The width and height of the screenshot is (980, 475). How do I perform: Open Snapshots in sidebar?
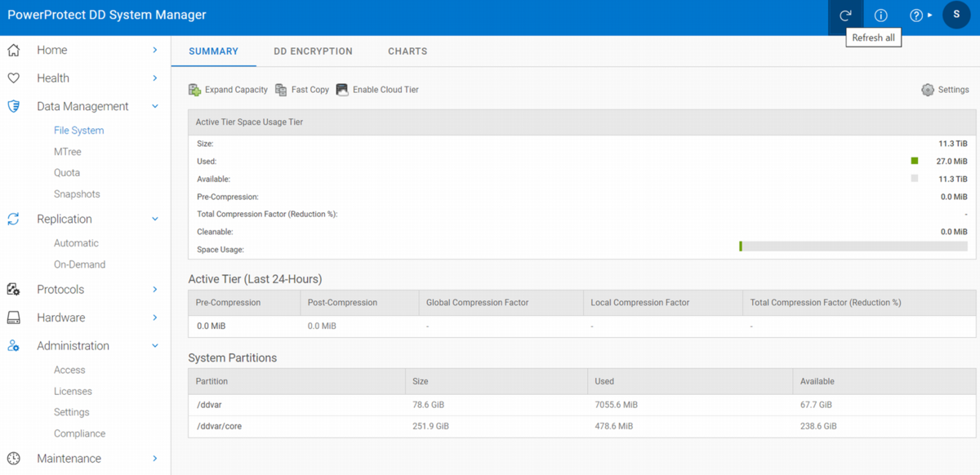77,194
